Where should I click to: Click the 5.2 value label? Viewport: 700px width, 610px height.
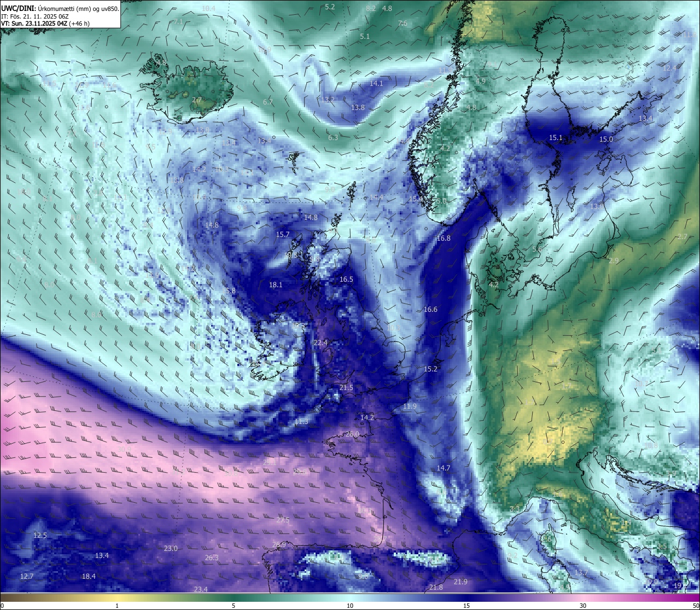330,7
